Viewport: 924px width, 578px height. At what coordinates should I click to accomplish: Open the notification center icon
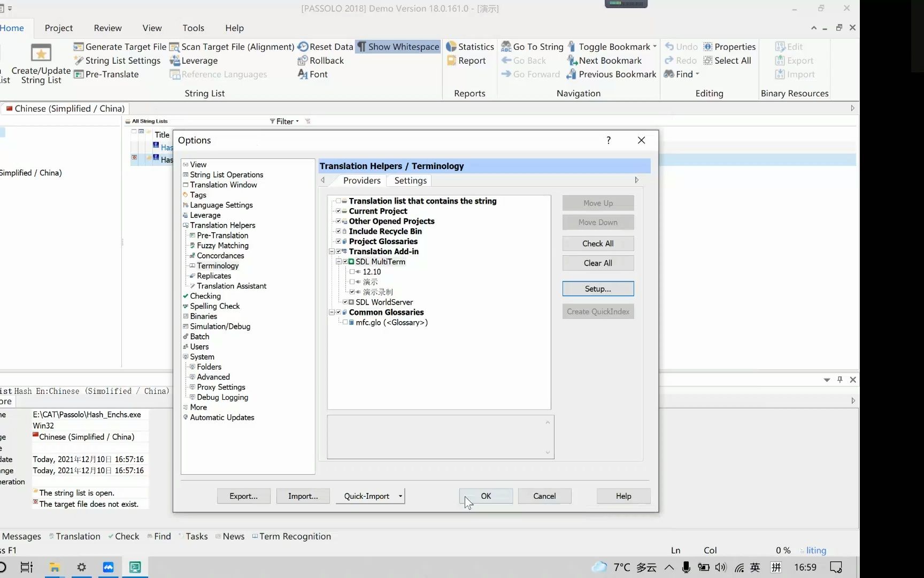pyautogui.click(x=836, y=567)
